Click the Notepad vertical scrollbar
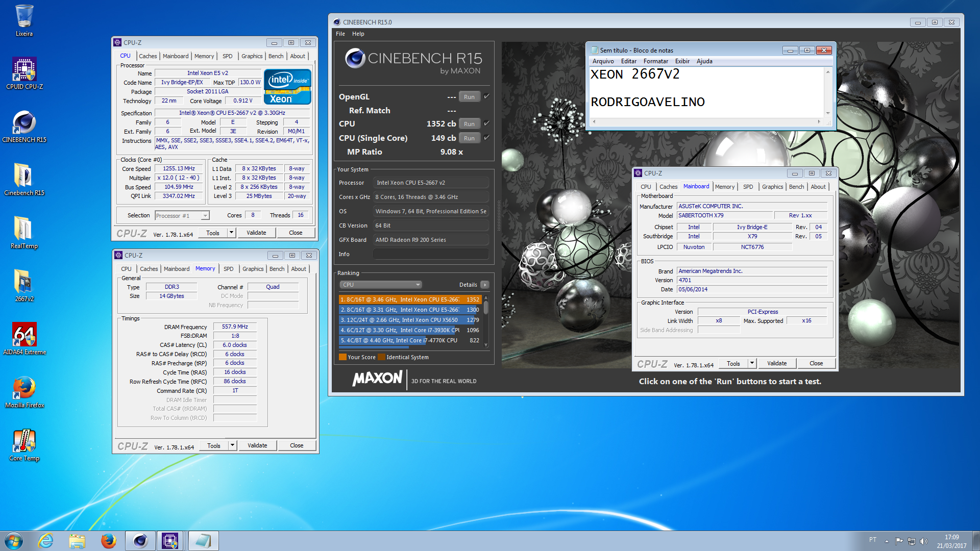 point(828,92)
